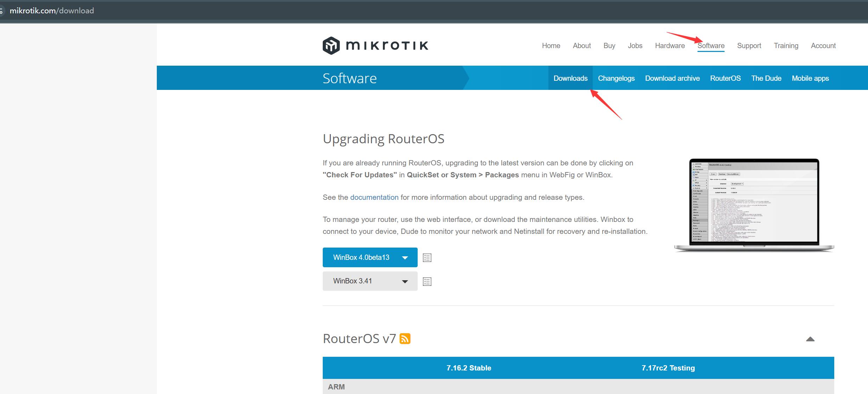Click the dropdown arrow on WinBox 4.0beta13 button

click(406, 257)
